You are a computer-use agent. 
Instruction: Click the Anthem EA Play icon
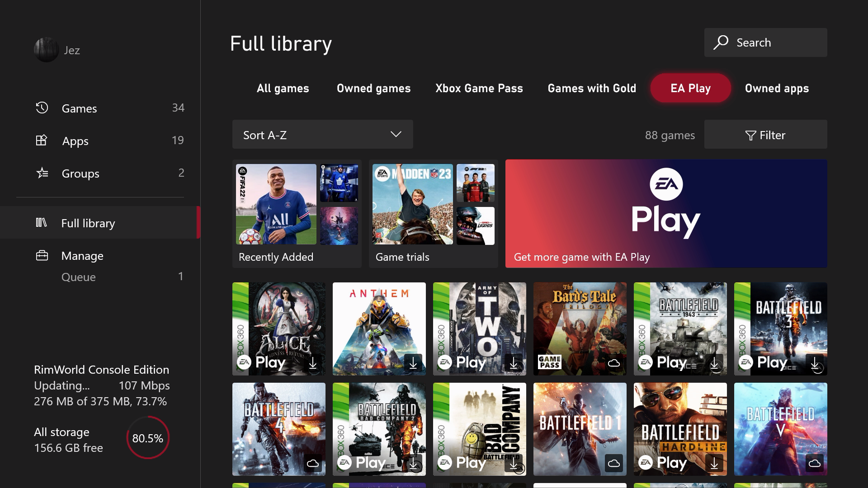tap(378, 328)
